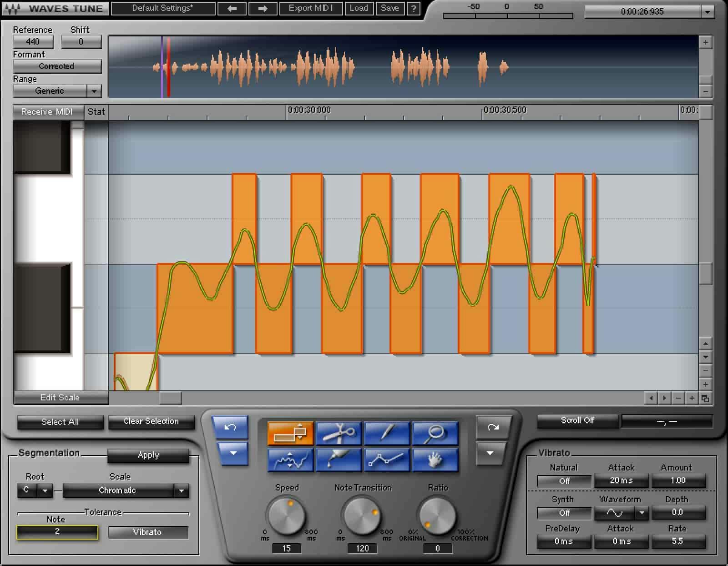Toggle the Scroll Off button
This screenshot has width=728, height=566.
(x=577, y=421)
